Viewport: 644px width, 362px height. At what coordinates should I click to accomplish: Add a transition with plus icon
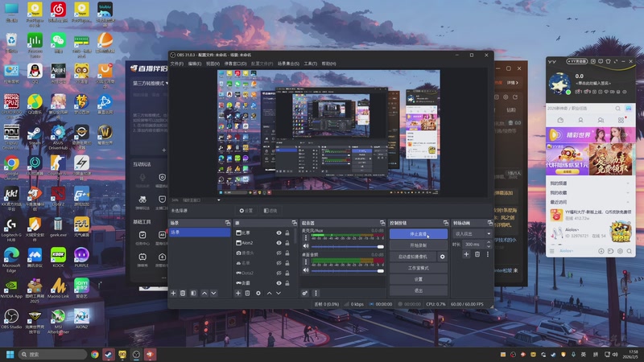(466, 254)
